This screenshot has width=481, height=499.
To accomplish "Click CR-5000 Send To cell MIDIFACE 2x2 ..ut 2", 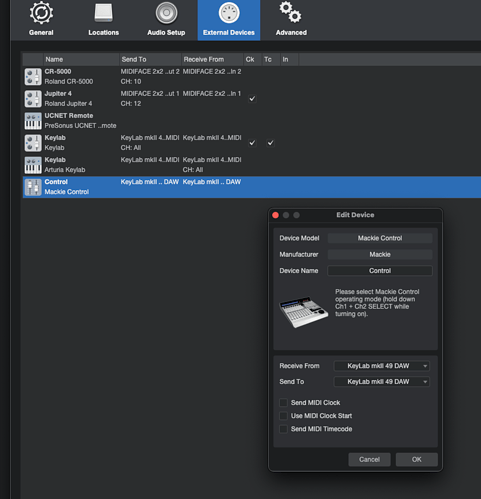I will pyautogui.click(x=150, y=72).
